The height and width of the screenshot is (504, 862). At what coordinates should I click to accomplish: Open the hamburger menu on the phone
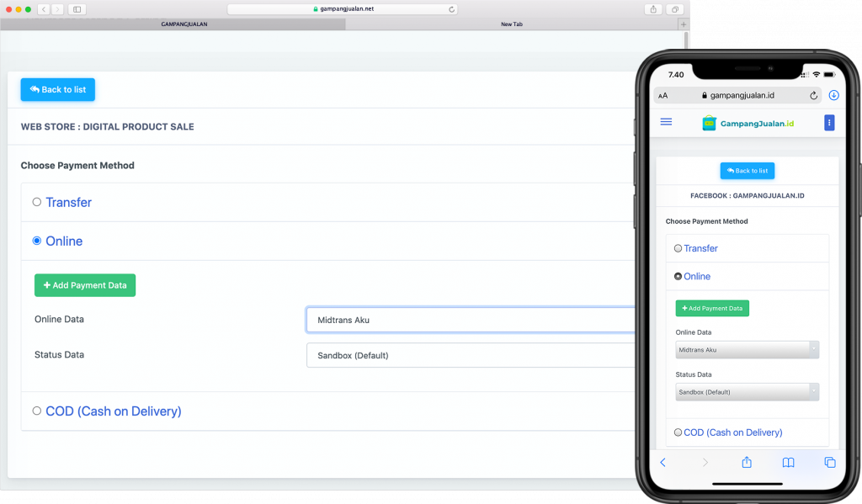pyautogui.click(x=666, y=122)
